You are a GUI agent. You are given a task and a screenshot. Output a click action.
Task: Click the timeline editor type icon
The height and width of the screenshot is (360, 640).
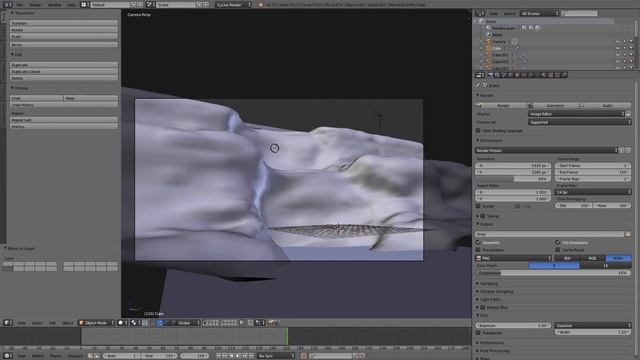(x=8, y=356)
